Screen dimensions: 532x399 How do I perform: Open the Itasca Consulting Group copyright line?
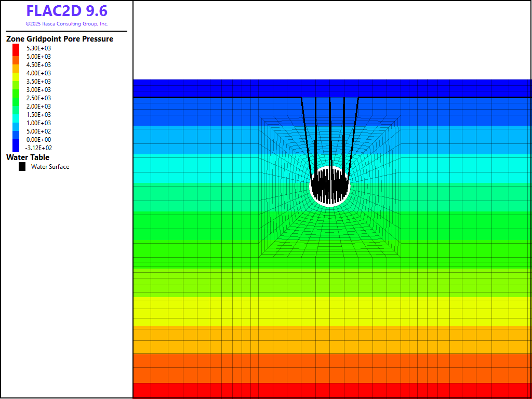pyautogui.click(x=66, y=24)
